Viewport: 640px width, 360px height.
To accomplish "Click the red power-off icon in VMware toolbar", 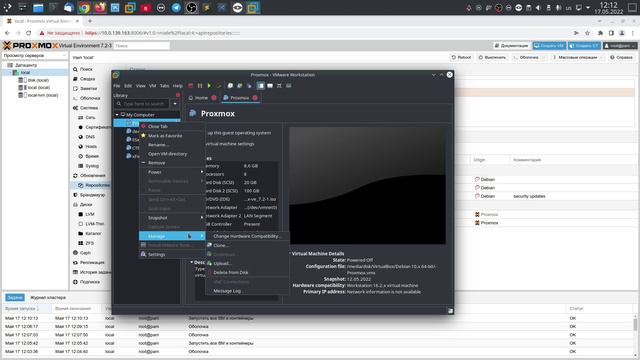I will point(191,86).
